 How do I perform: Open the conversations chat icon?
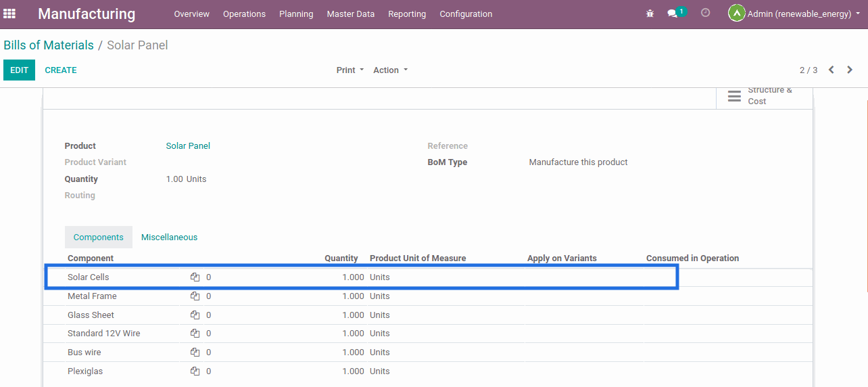(x=673, y=14)
